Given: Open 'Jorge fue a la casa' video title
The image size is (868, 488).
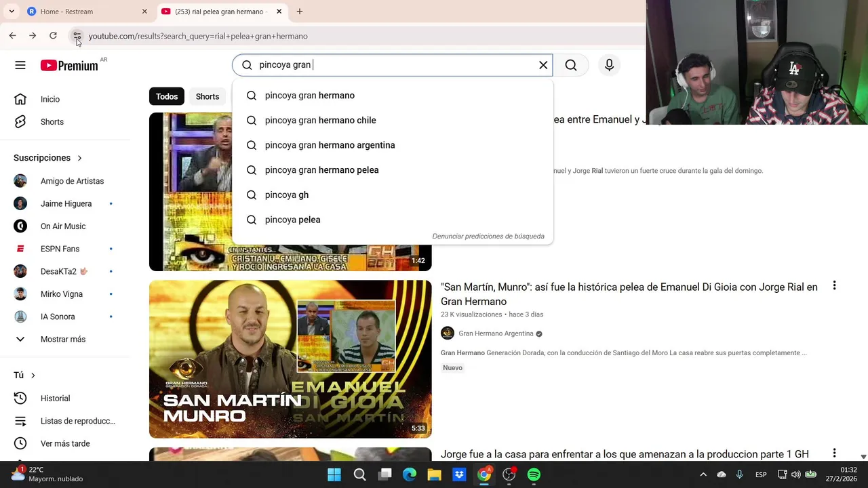Looking at the screenshot, I should (625, 455).
